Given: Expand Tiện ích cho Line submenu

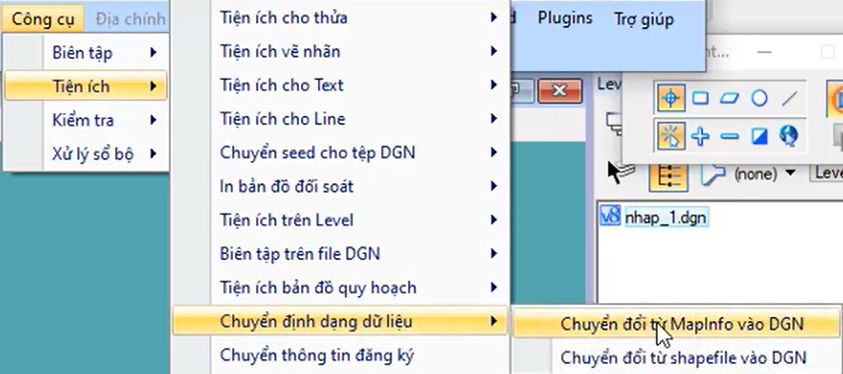Looking at the screenshot, I should (x=340, y=119).
